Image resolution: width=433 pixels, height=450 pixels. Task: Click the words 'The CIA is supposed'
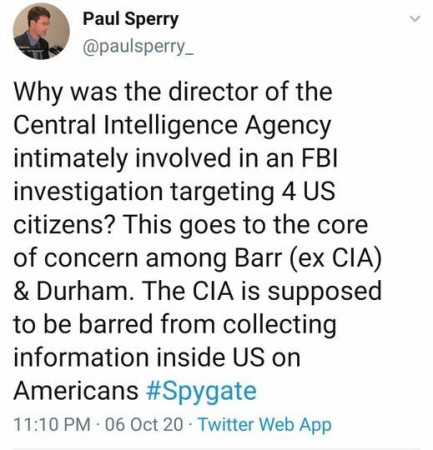coord(261,292)
